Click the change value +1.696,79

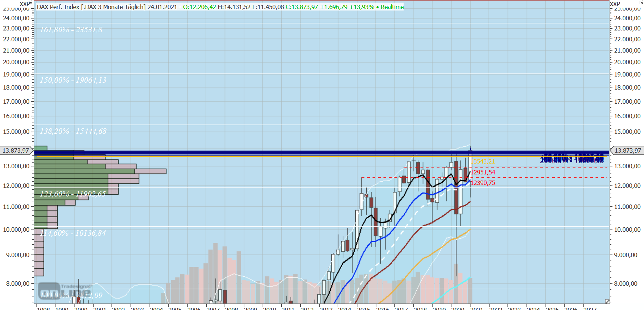click(334, 7)
